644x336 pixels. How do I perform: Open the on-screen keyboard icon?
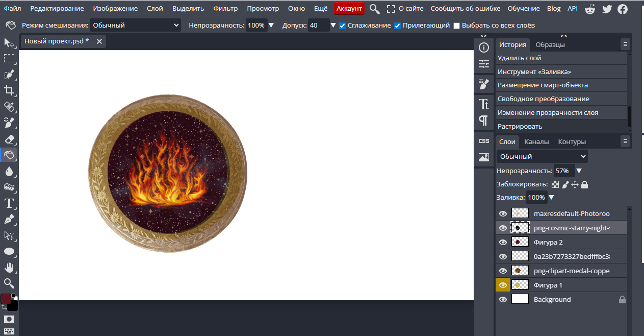(x=9, y=331)
